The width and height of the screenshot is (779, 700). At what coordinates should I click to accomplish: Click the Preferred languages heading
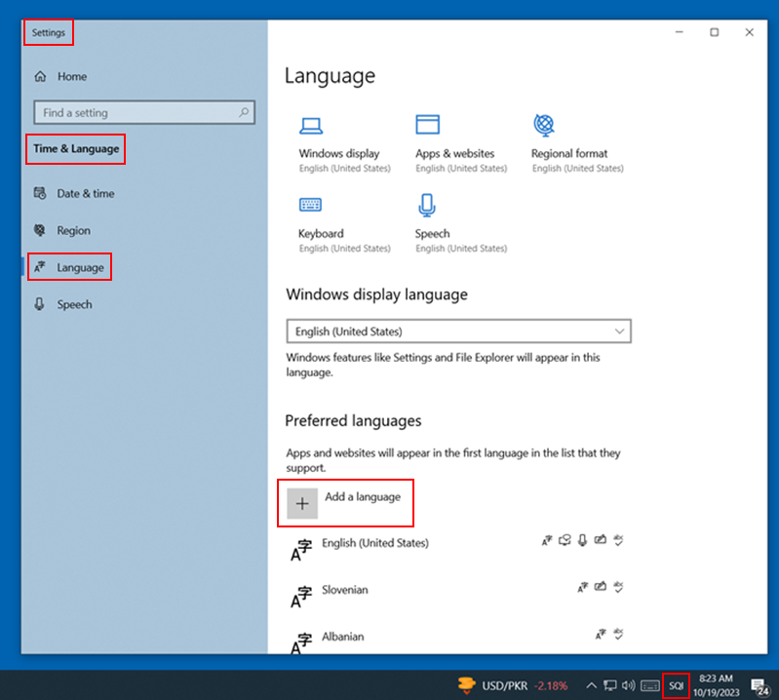tap(353, 421)
